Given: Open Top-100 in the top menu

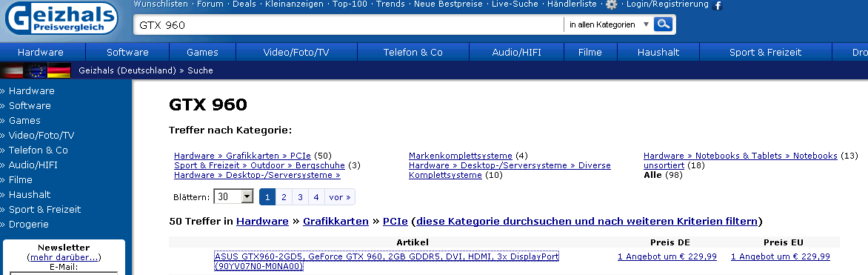Looking at the screenshot, I should click(x=350, y=4).
